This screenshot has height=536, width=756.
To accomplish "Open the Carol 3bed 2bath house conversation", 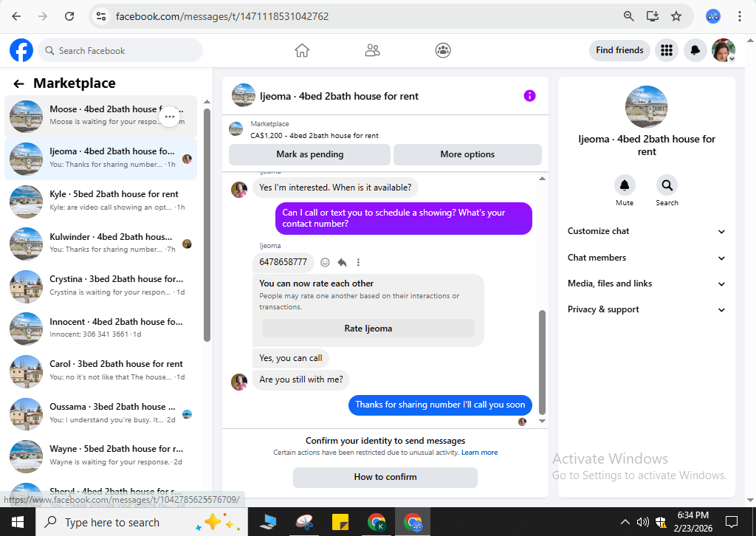I will [x=100, y=371].
